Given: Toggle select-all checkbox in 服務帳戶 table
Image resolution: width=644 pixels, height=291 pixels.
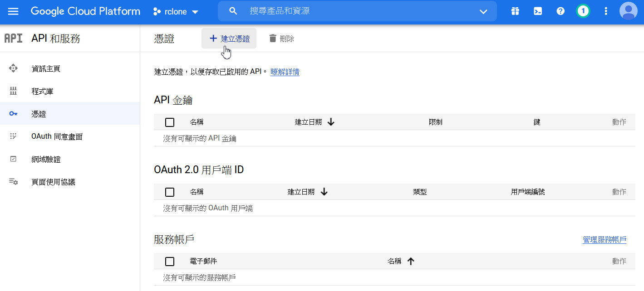Looking at the screenshot, I should [x=170, y=262].
